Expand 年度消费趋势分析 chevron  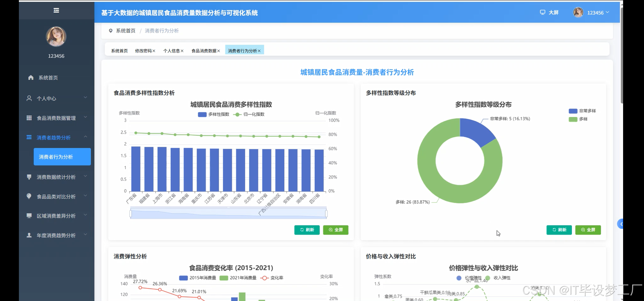(85, 235)
